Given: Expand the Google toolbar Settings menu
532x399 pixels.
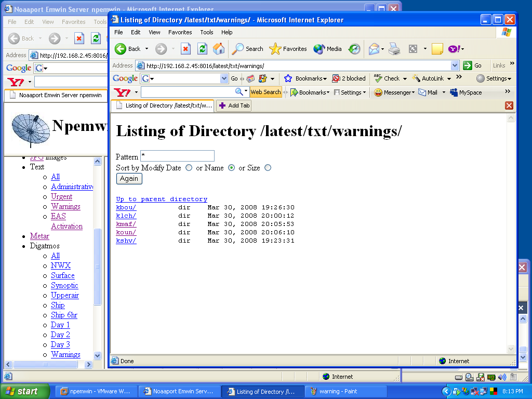Looking at the screenshot, I should (494, 78).
